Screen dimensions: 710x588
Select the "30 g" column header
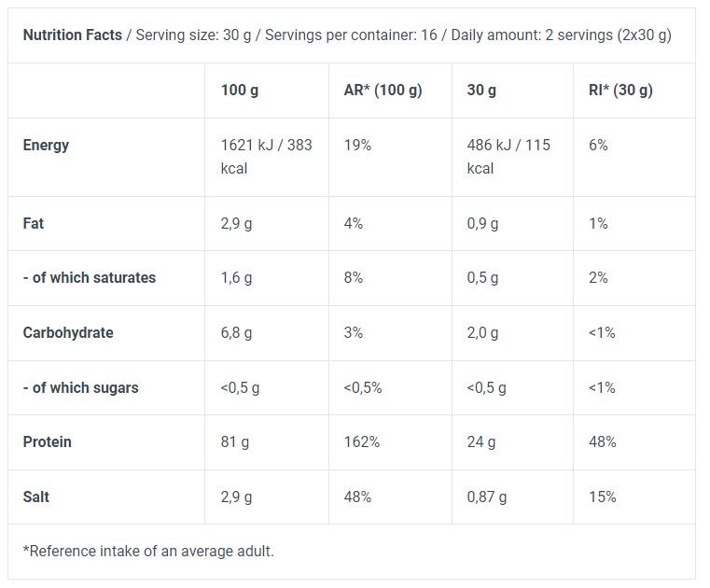pos(481,91)
